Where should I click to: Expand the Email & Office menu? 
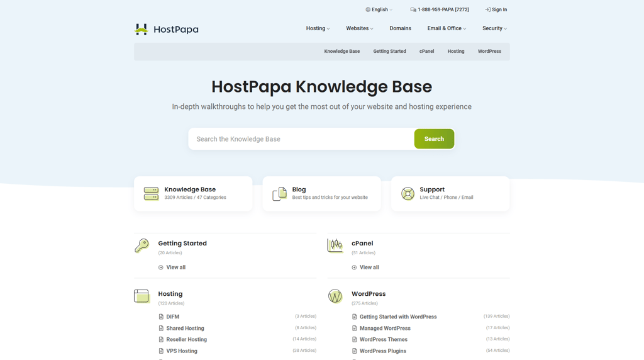coord(447,28)
